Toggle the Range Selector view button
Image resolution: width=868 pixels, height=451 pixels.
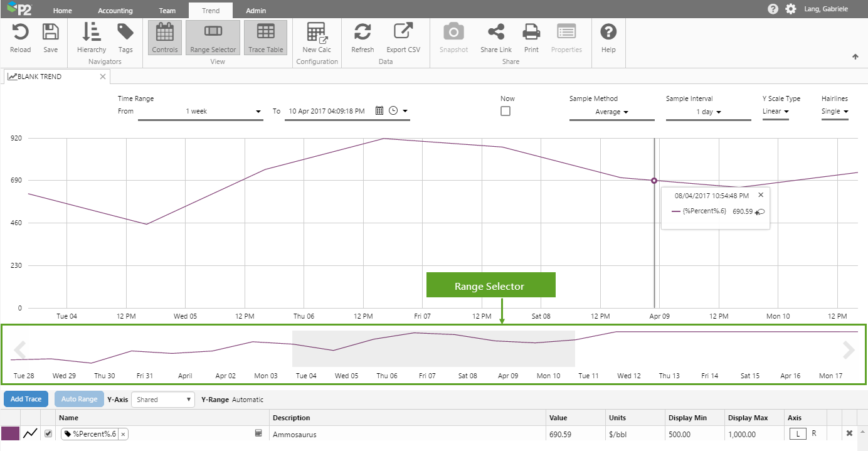point(213,38)
